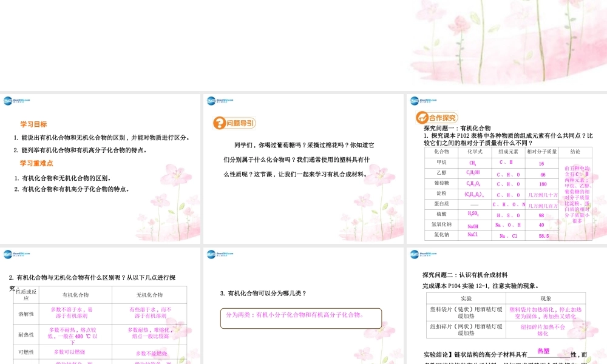The image size is (607, 364).
Task: Select the 耐热性 row label
Action: pyautogui.click(x=26, y=335)
